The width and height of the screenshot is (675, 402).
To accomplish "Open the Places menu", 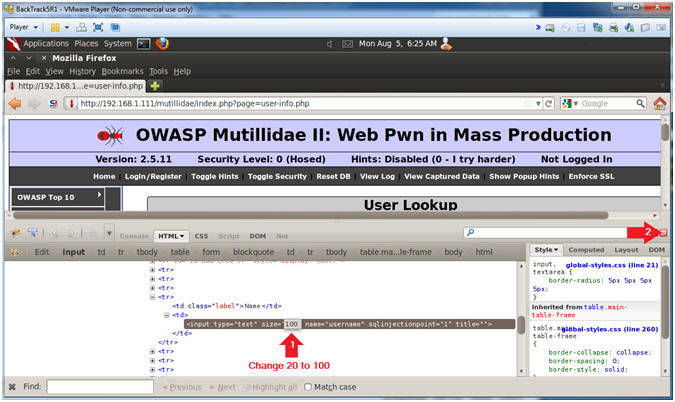I will click(x=86, y=43).
